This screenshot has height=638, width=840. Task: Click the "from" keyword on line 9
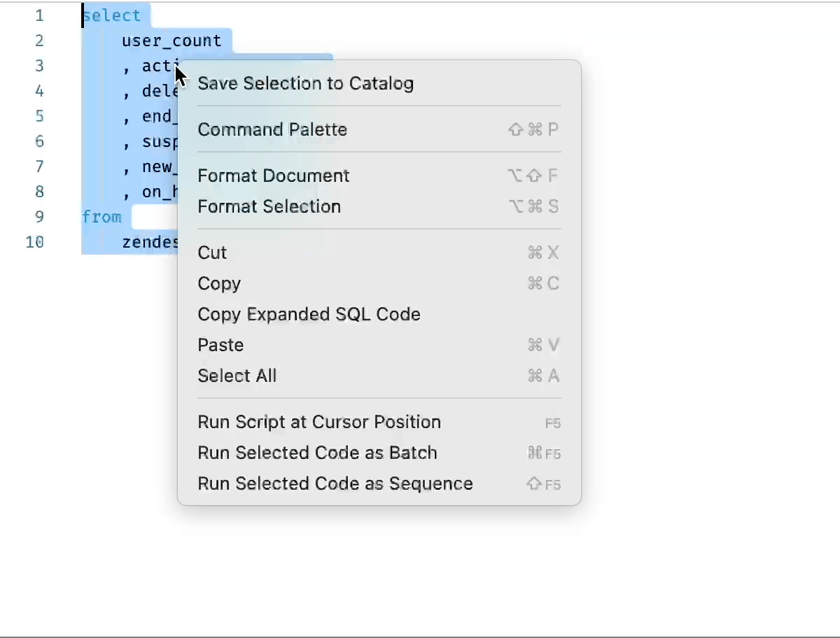point(101,217)
